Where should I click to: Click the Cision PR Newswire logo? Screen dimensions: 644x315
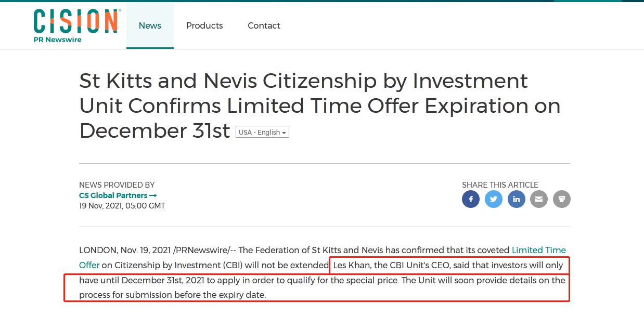tap(76, 25)
